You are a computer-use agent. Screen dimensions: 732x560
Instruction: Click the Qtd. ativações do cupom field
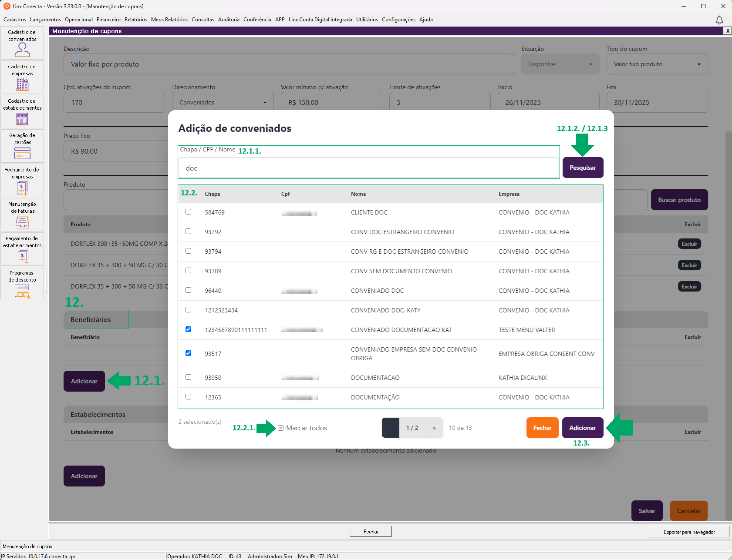[x=114, y=103]
